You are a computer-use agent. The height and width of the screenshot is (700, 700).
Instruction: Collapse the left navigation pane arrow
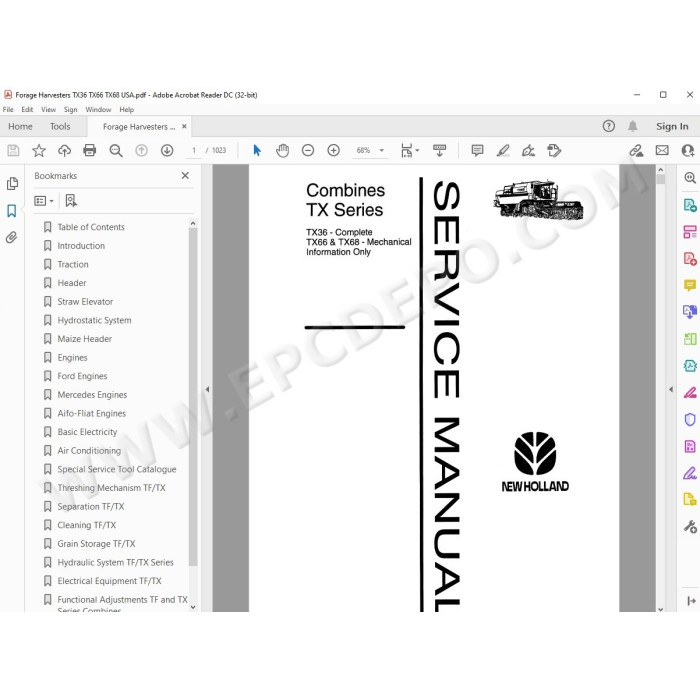coord(207,389)
